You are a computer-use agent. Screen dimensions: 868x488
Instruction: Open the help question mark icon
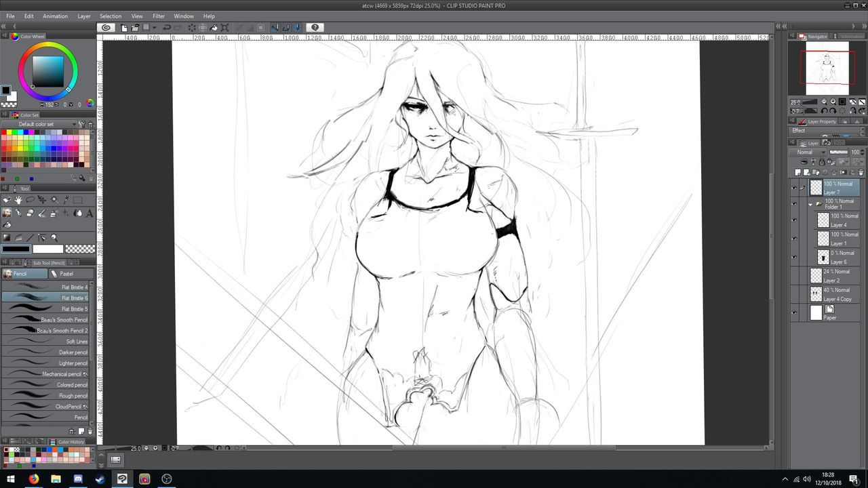(315, 27)
